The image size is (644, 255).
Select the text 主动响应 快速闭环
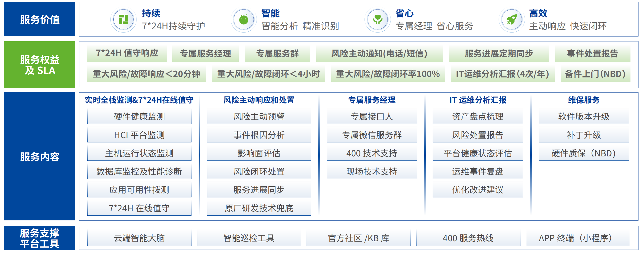568,26
